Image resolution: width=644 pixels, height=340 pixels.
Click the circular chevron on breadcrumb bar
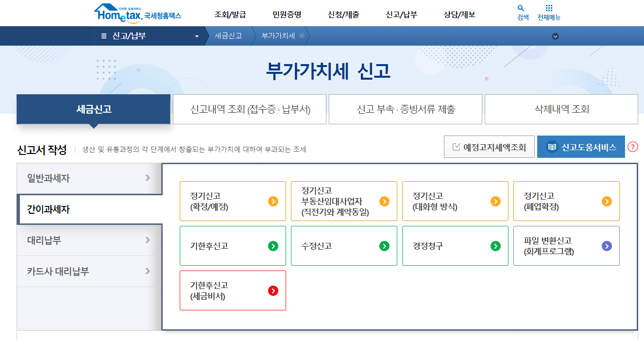tap(555, 36)
